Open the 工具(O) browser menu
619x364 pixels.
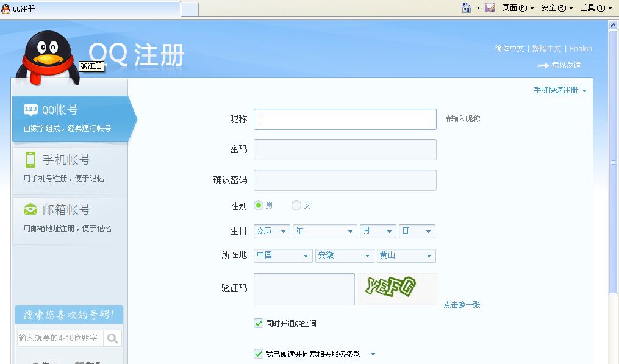596,8
